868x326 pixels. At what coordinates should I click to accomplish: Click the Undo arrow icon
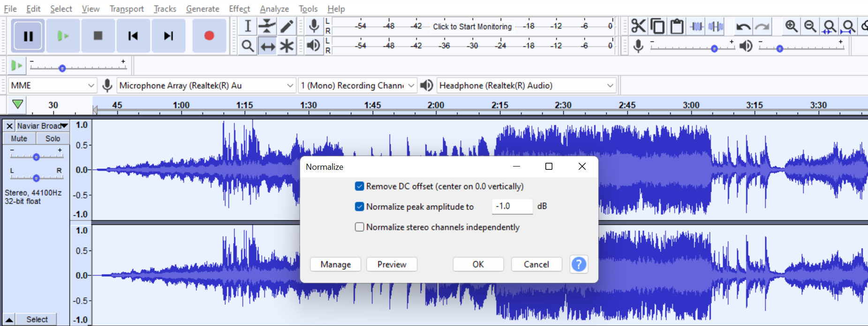743,26
